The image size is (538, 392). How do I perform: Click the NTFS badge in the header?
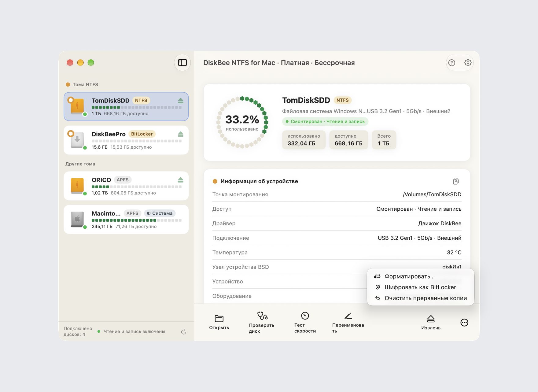[342, 100]
